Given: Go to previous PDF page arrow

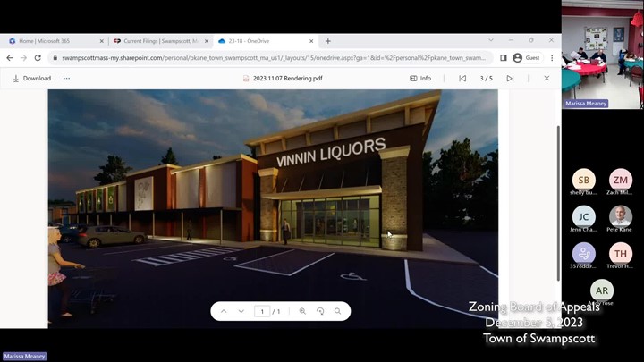Looking at the screenshot, I should 224,311.
